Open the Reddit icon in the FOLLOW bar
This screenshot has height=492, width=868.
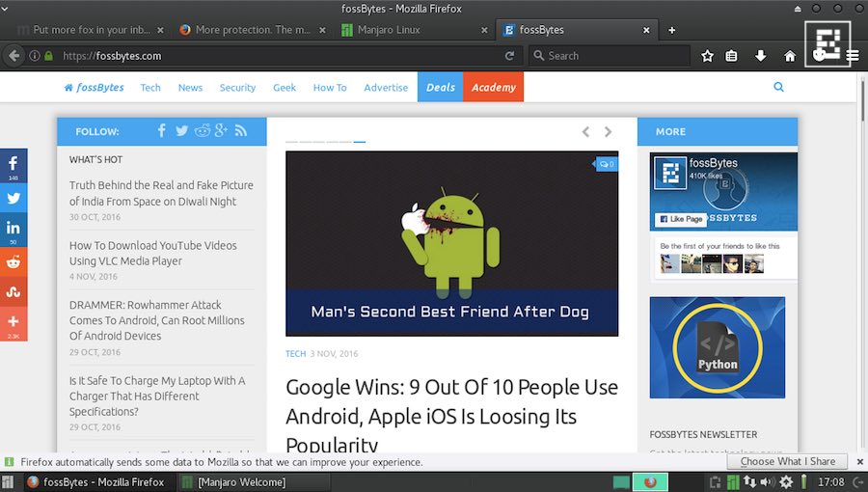coord(203,130)
